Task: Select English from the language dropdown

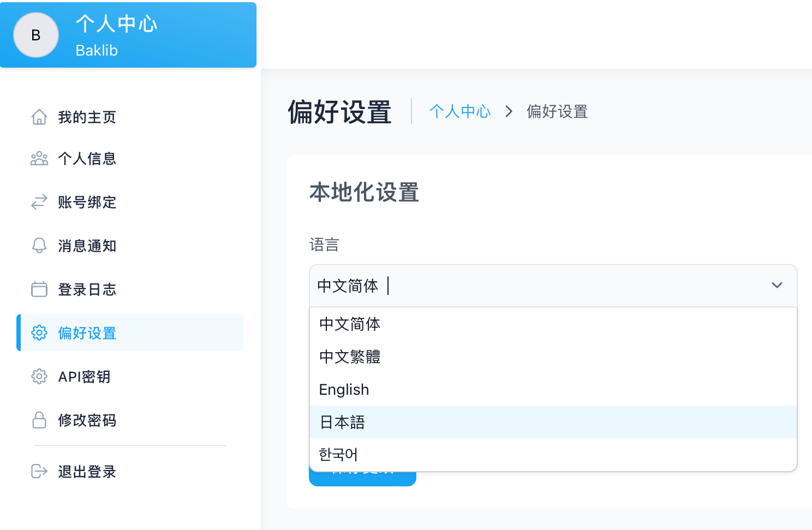Action: pyautogui.click(x=344, y=389)
